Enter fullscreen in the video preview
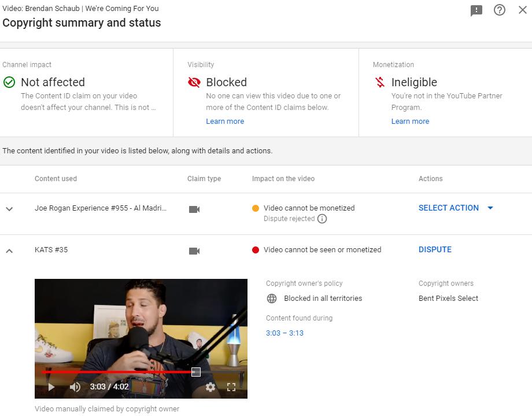 click(231, 387)
